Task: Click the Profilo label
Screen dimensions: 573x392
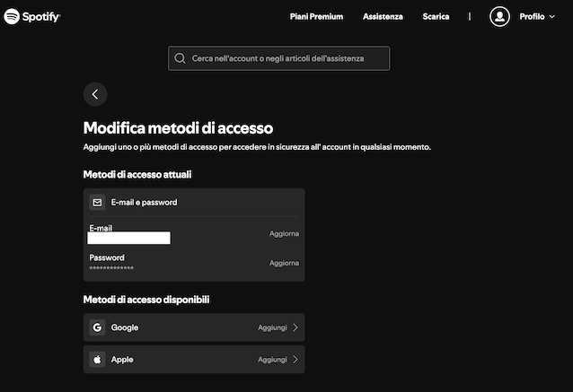Action: (x=532, y=16)
